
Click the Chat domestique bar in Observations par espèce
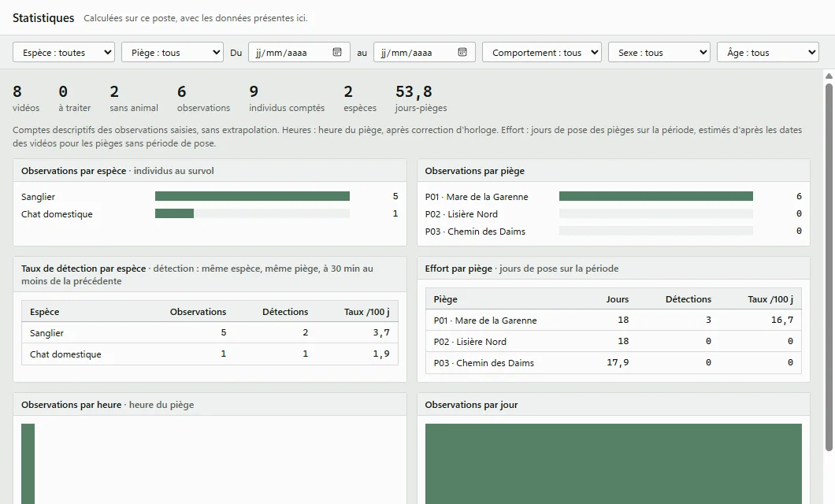click(x=174, y=213)
